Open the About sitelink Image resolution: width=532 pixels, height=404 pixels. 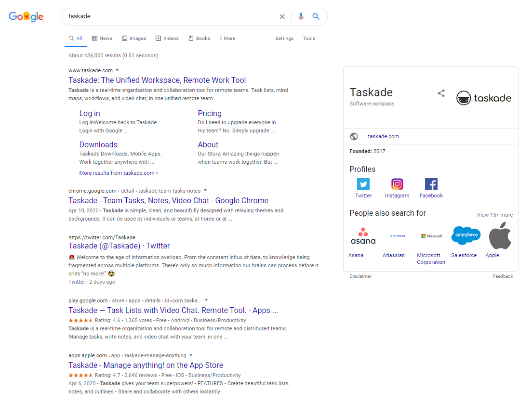pos(208,144)
